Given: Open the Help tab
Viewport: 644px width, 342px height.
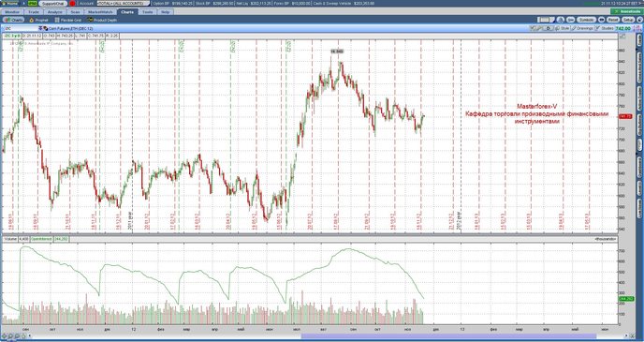Looking at the screenshot, I should tap(165, 12).
